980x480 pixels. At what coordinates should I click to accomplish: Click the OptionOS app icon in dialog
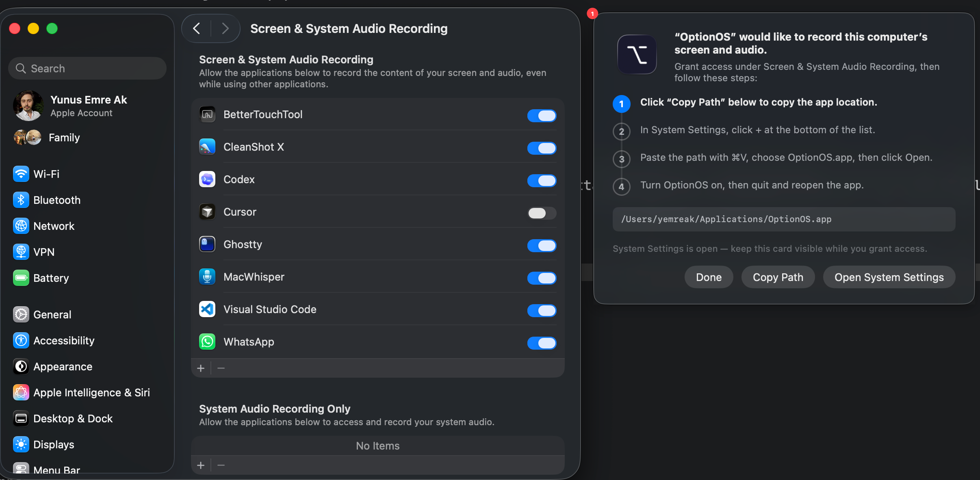(637, 54)
